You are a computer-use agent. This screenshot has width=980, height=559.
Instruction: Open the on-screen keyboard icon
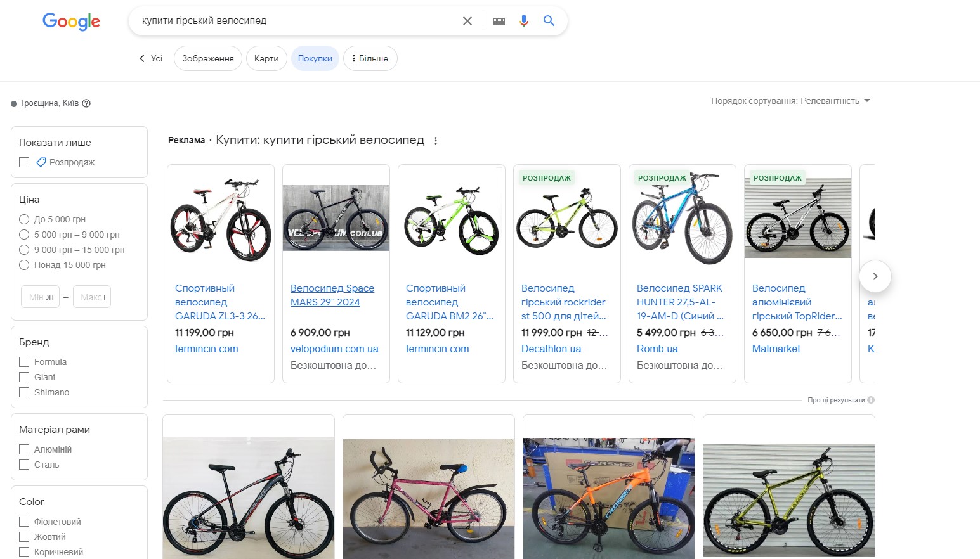click(x=499, y=21)
